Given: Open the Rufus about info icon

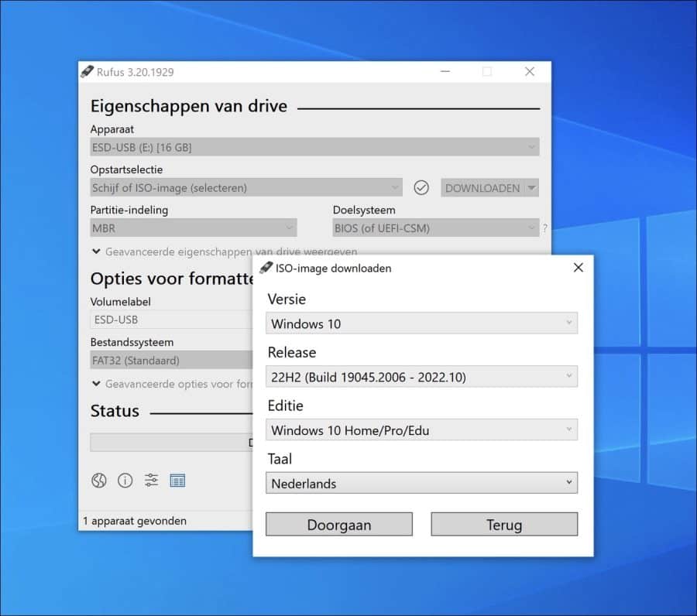Looking at the screenshot, I should coord(125,481).
